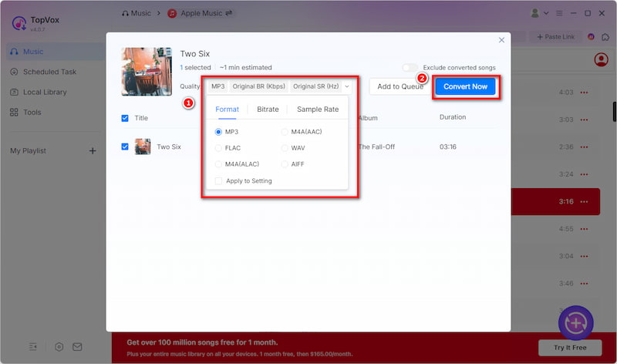The width and height of the screenshot is (617, 364).
Task: Toggle Exclude converted songs switch
Action: coord(410,68)
